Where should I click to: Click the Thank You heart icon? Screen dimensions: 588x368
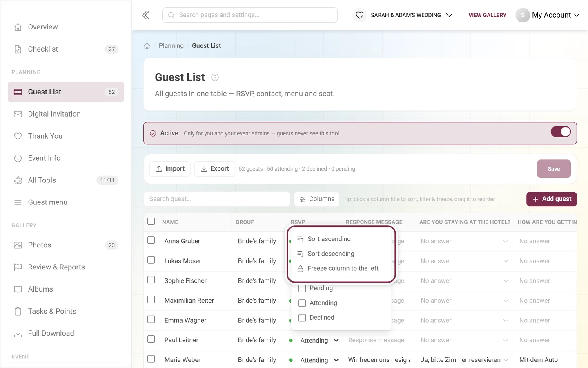[x=18, y=136]
